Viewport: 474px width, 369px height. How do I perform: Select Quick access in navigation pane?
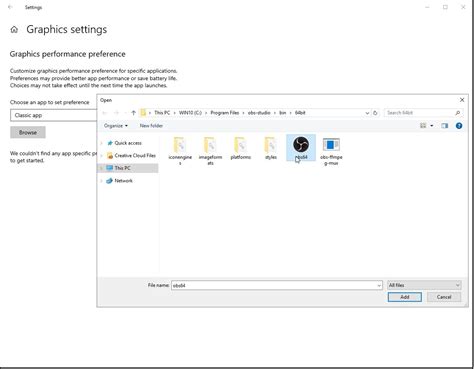(128, 143)
